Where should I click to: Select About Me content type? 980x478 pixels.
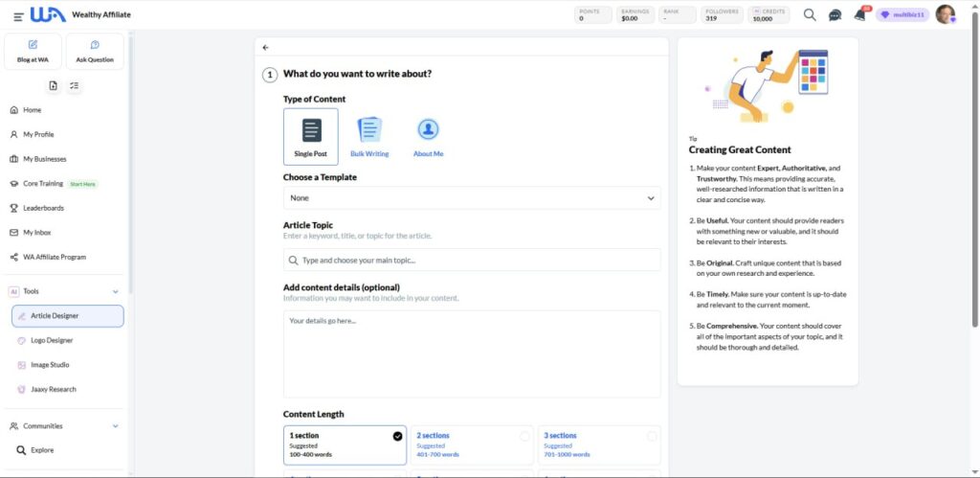[x=428, y=136]
